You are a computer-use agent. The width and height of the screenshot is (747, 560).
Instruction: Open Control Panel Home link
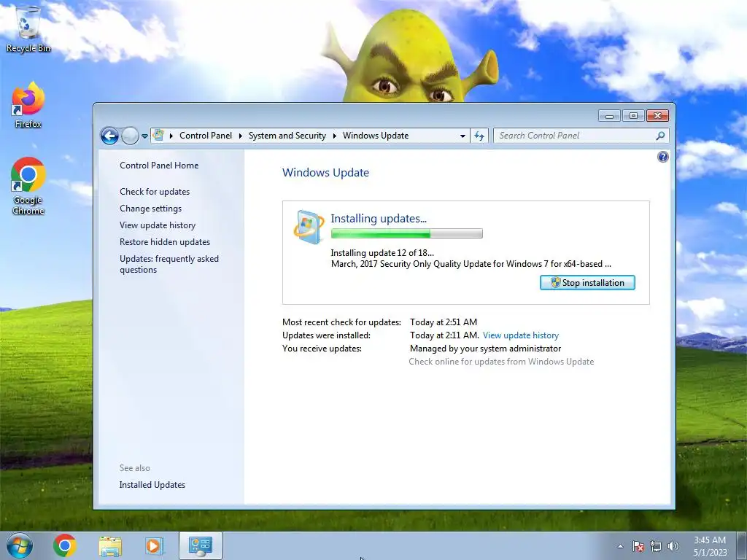pos(159,166)
